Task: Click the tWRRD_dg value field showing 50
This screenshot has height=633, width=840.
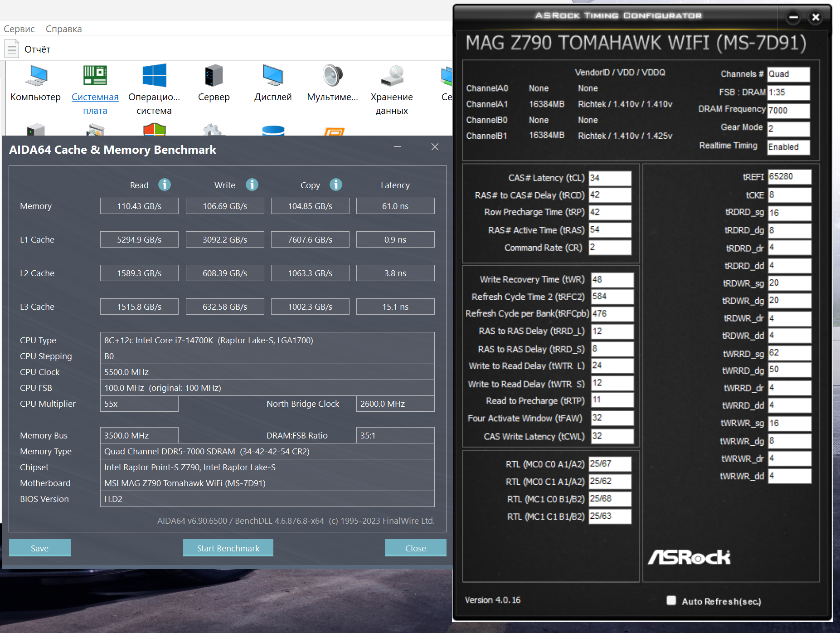Action: [790, 370]
